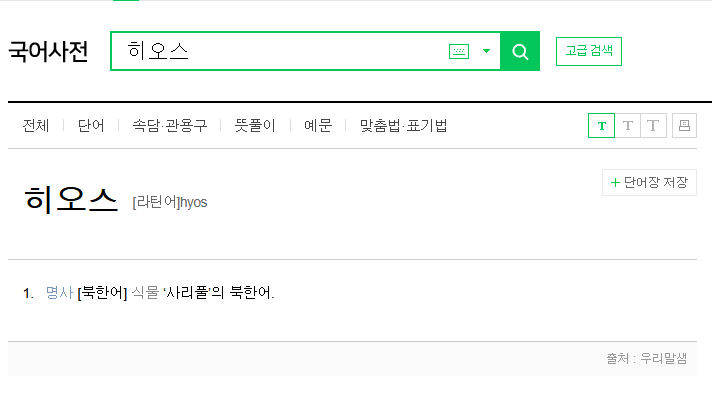Open the 예문 tab

click(x=318, y=125)
